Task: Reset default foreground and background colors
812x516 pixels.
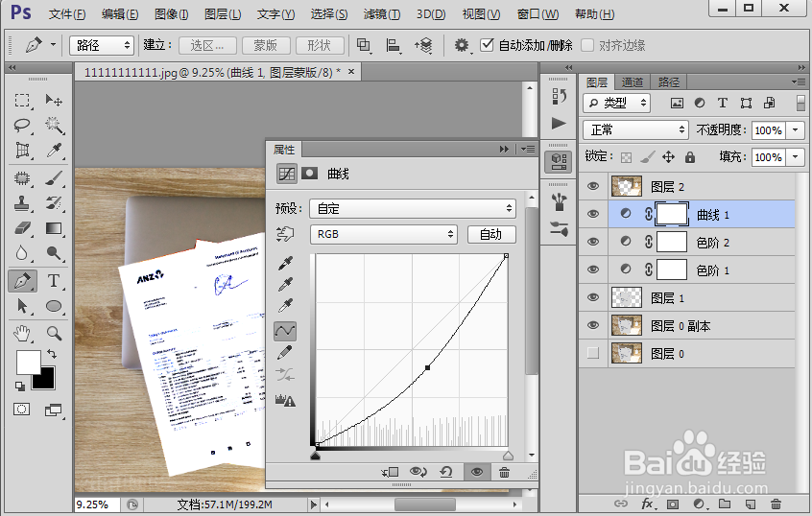Action: coord(20,387)
